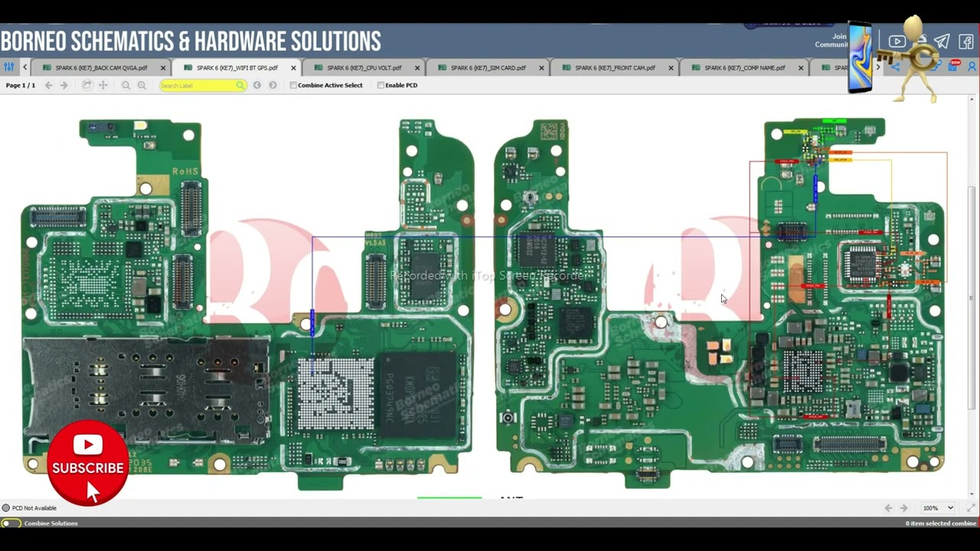Viewport: 980px width, 551px height.
Task: Open the Facebook page icon
Action: 966,42
